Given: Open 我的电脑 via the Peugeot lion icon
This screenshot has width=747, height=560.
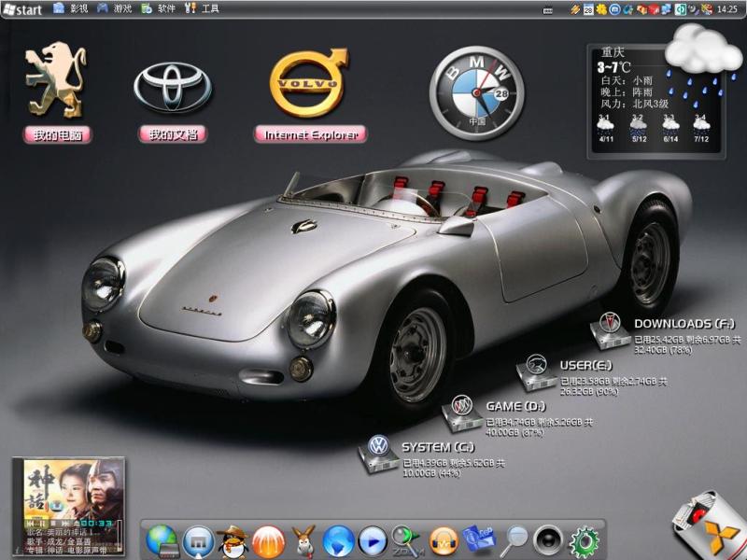Looking at the screenshot, I should pyautogui.click(x=57, y=80).
